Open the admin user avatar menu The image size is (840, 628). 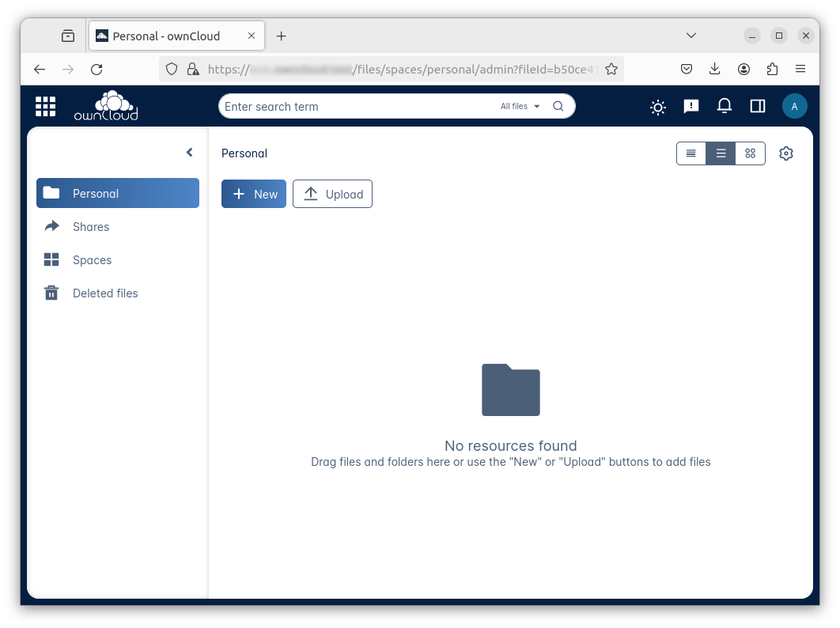coord(794,106)
